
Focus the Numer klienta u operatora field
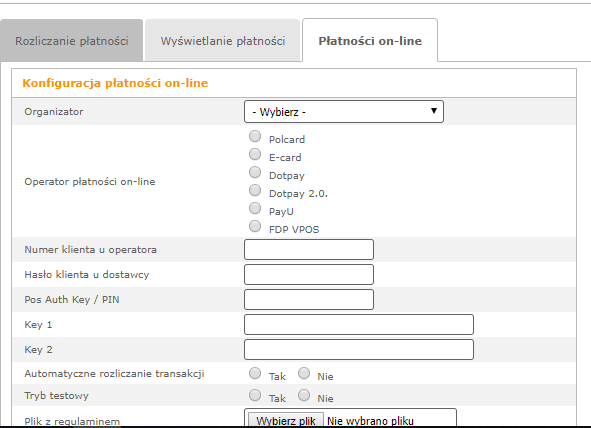point(309,249)
